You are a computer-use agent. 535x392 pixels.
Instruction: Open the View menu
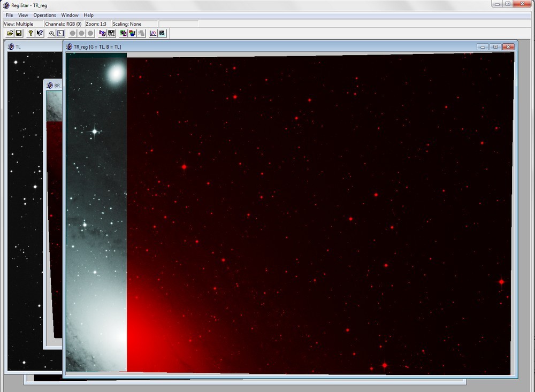pyautogui.click(x=23, y=15)
